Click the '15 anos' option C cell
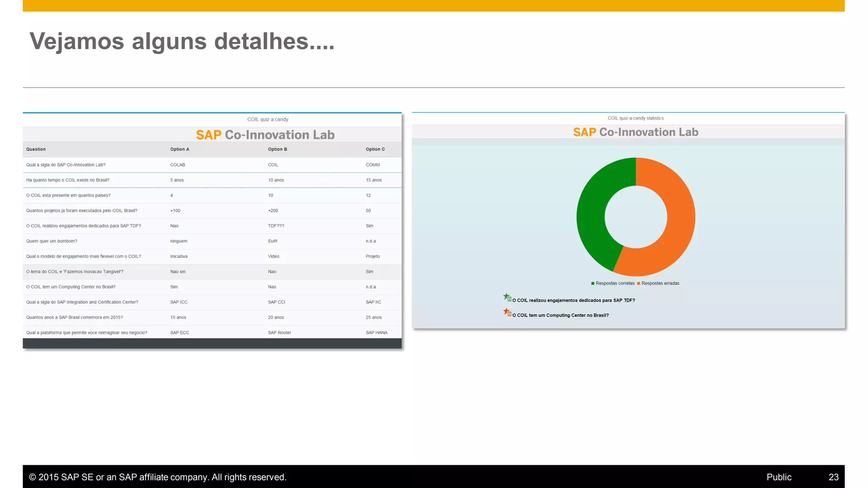This screenshot has height=488, width=868. tap(374, 180)
